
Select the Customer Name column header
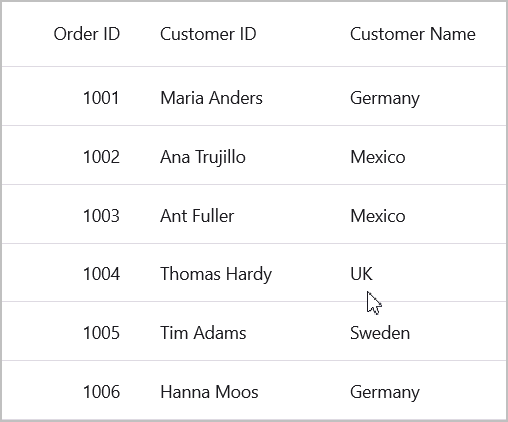tap(413, 34)
